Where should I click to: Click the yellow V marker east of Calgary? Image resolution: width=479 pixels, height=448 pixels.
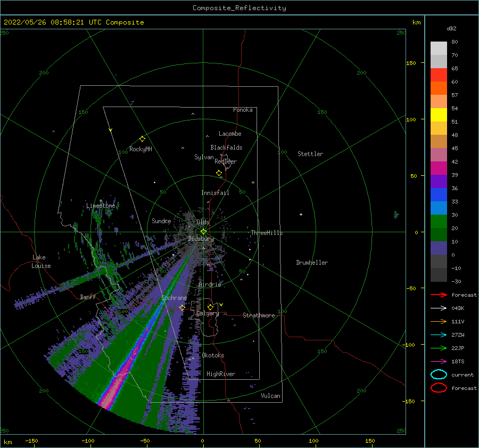click(x=221, y=305)
